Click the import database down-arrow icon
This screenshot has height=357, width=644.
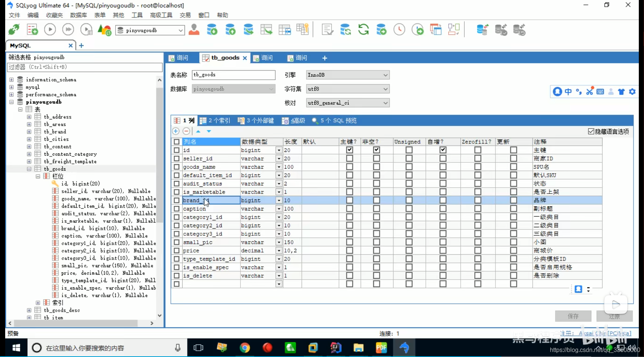(x=212, y=30)
